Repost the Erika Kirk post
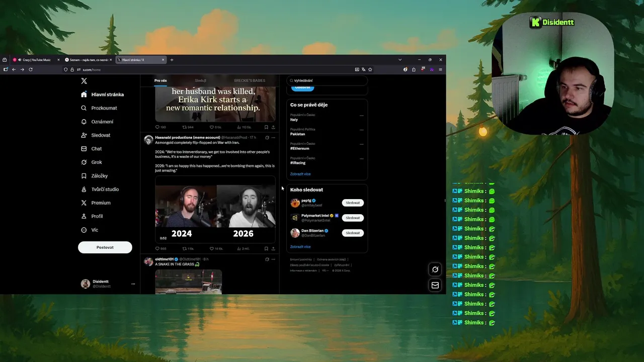Viewport: 644px width, 362px height. [188, 127]
